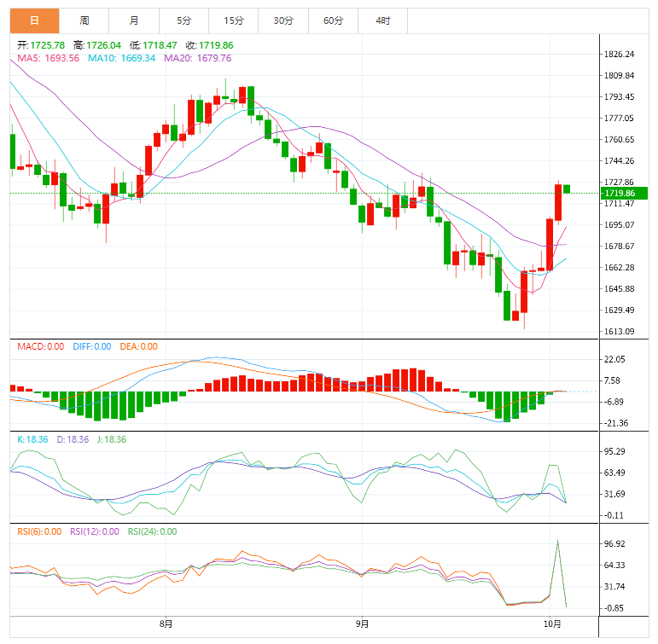The height and width of the screenshot is (644, 658).
Task: Click the 95.29 KDJ axis value
Action: pyautogui.click(x=614, y=452)
